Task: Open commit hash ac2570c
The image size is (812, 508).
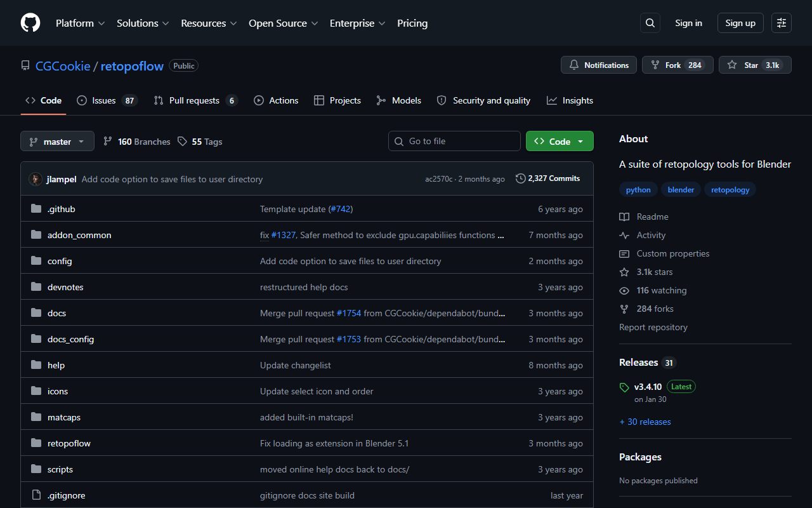Action: [x=439, y=179]
